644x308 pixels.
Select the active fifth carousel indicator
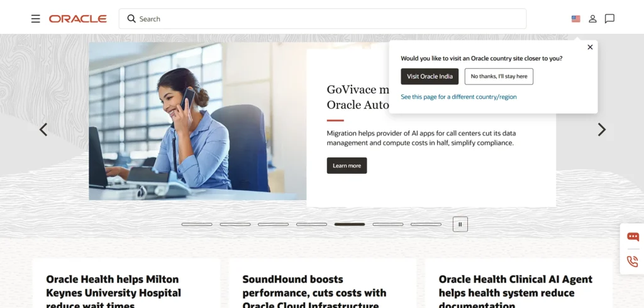coord(350,224)
